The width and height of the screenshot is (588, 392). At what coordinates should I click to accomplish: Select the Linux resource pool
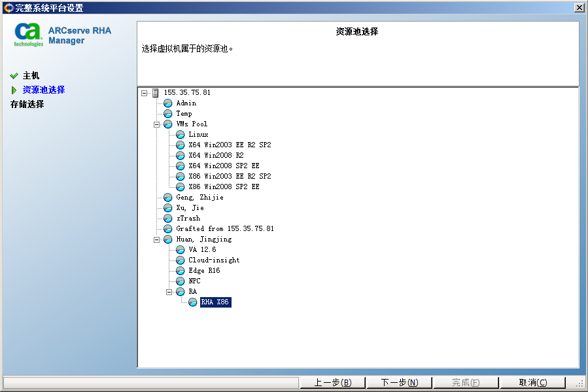pyautogui.click(x=198, y=134)
